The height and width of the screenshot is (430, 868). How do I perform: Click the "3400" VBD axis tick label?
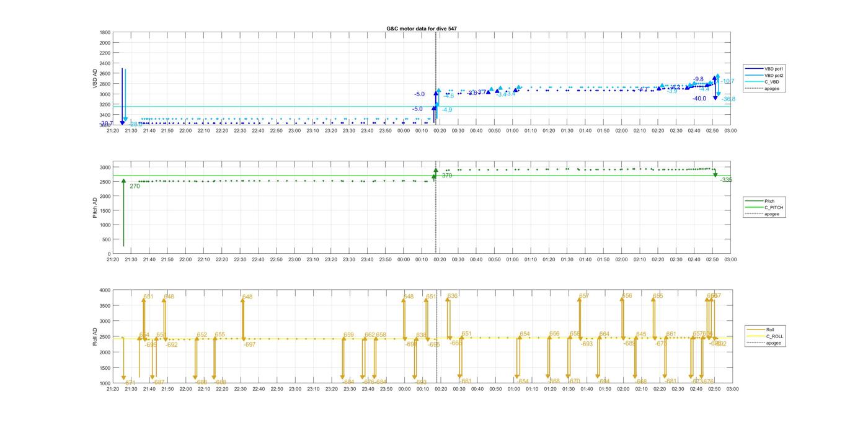coord(105,115)
